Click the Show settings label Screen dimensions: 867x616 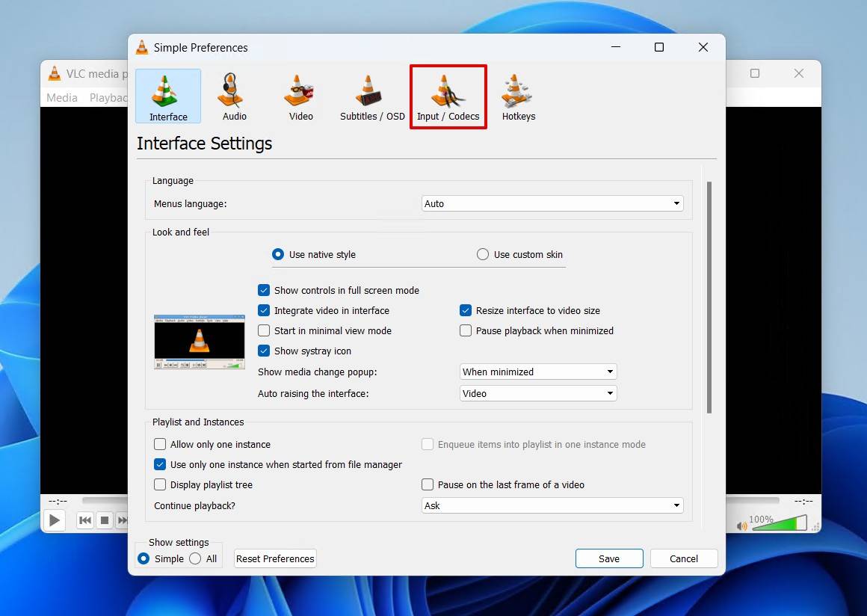(179, 543)
